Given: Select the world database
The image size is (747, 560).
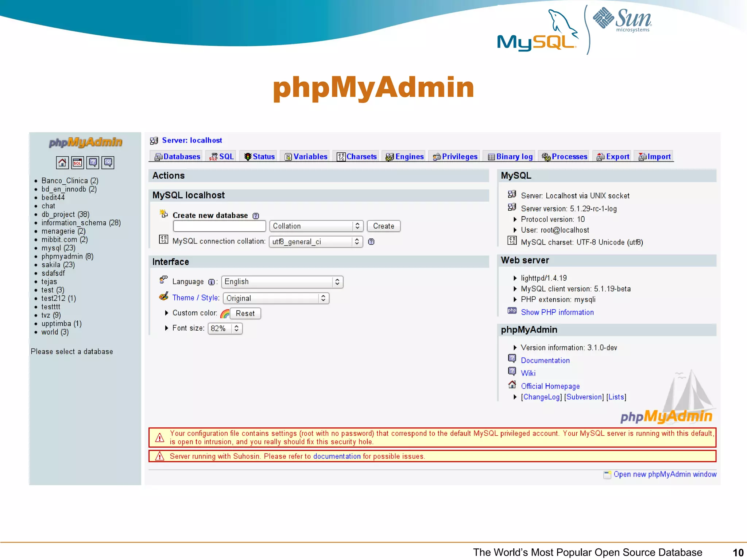Looking at the screenshot, I should [55, 332].
